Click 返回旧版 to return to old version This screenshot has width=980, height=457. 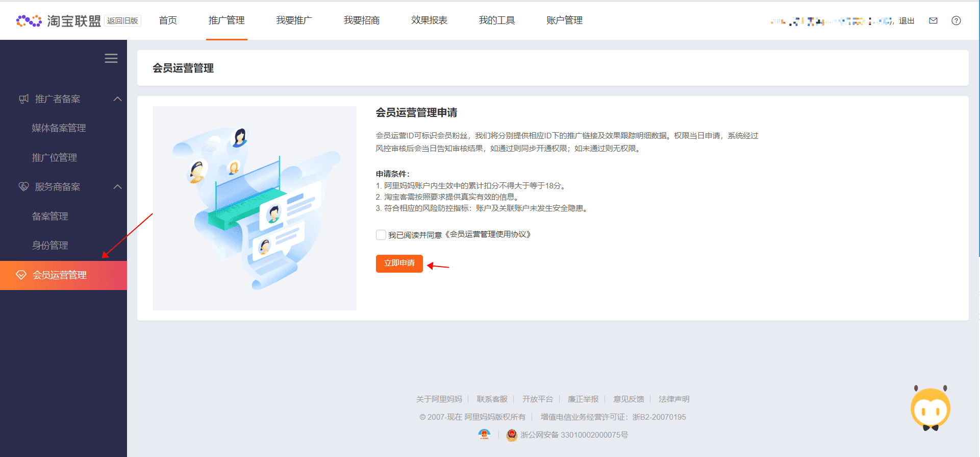pyautogui.click(x=122, y=21)
